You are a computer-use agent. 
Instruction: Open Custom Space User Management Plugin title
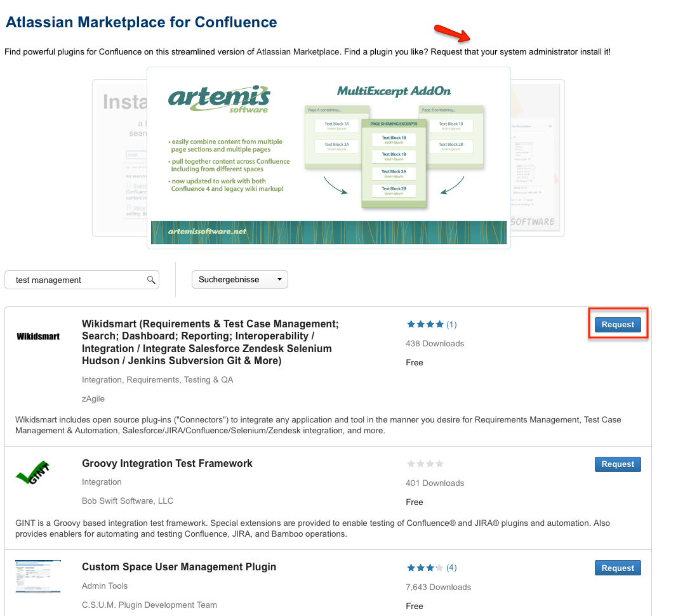(179, 567)
